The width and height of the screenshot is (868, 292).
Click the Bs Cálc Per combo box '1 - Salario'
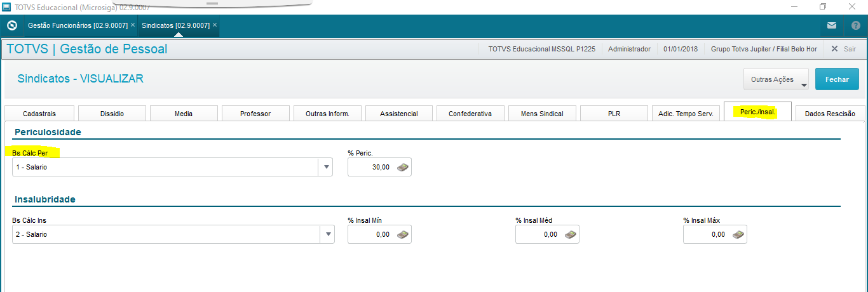(172, 167)
